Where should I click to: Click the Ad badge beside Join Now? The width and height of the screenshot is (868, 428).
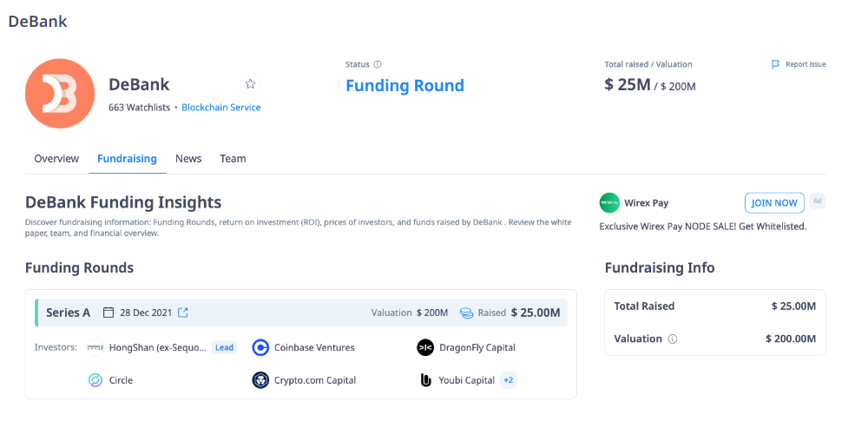(817, 201)
